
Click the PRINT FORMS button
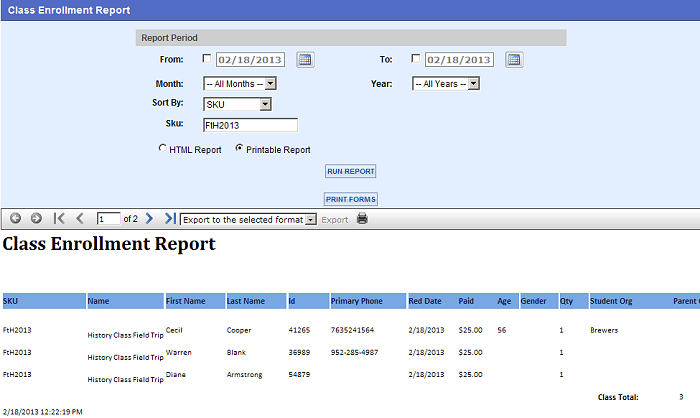pyautogui.click(x=350, y=199)
